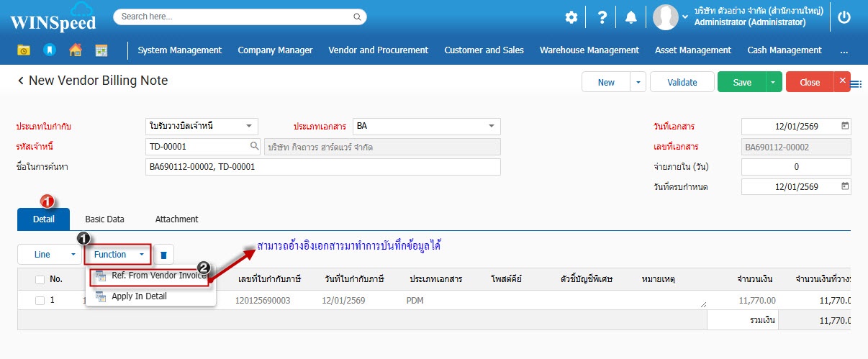Tick the select-all checkbox in table header
This screenshot has height=359, width=868.
[40, 279]
